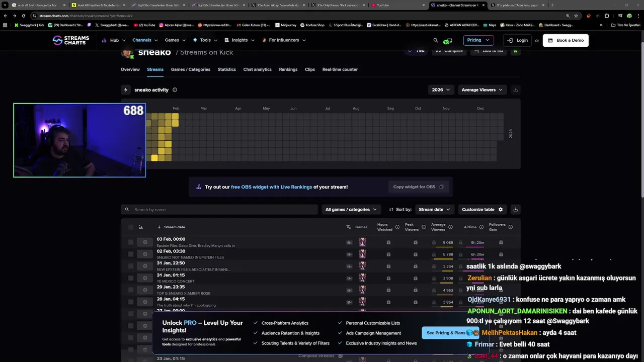Expand the Channels navigation menu
This screenshot has height=362, width=644.
tap(145, 40)
